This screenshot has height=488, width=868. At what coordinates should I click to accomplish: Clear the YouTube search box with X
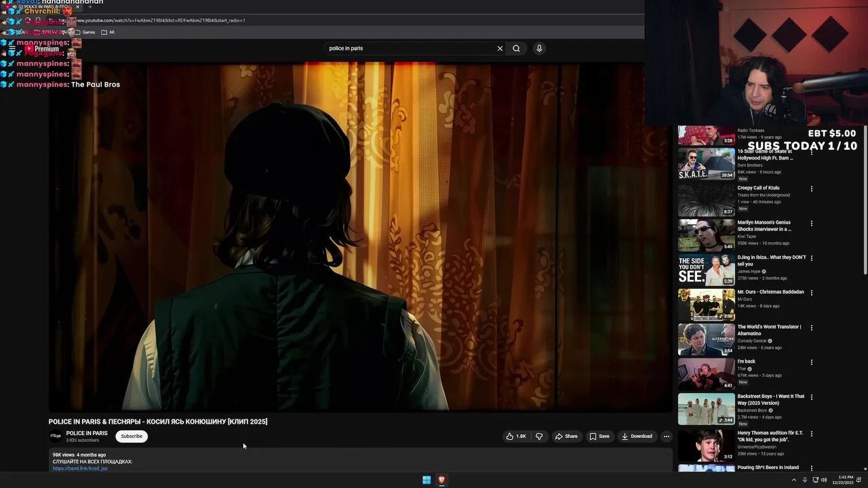pos(500,48)
